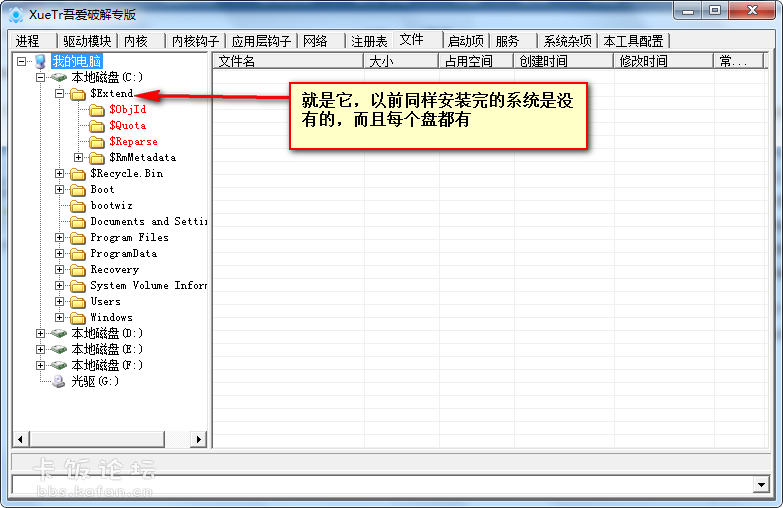Switch to the 进程 tab
This screenshot has height=508, width=783.
(x=32, y=41)
